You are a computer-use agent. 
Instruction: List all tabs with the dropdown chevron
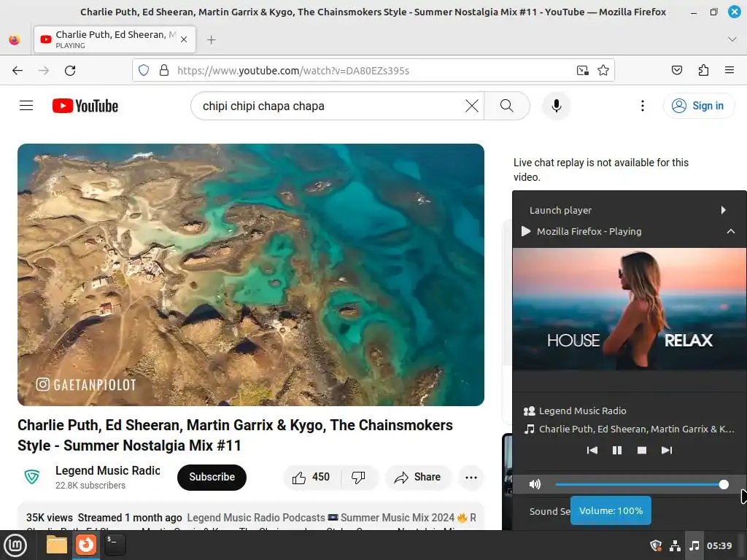732,39
